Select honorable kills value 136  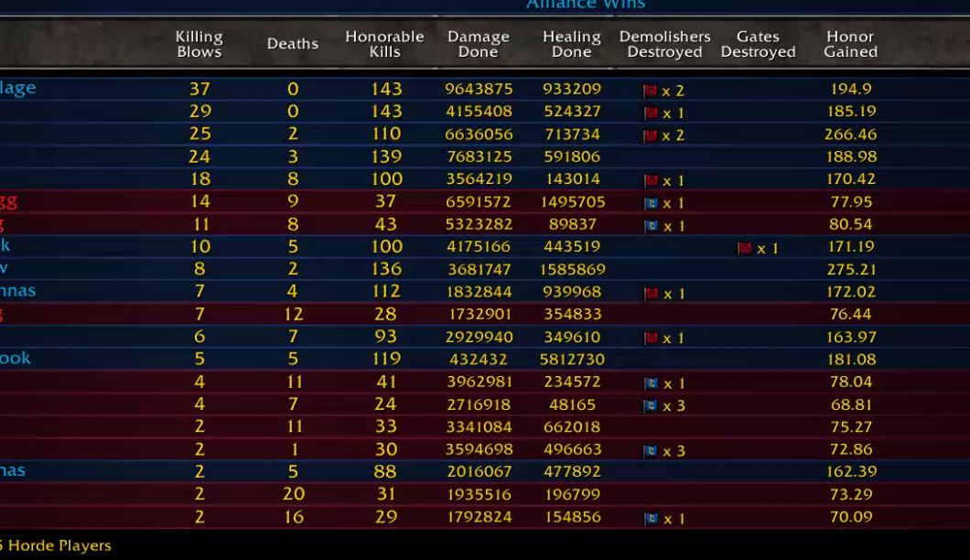click(x=386, y=269)
